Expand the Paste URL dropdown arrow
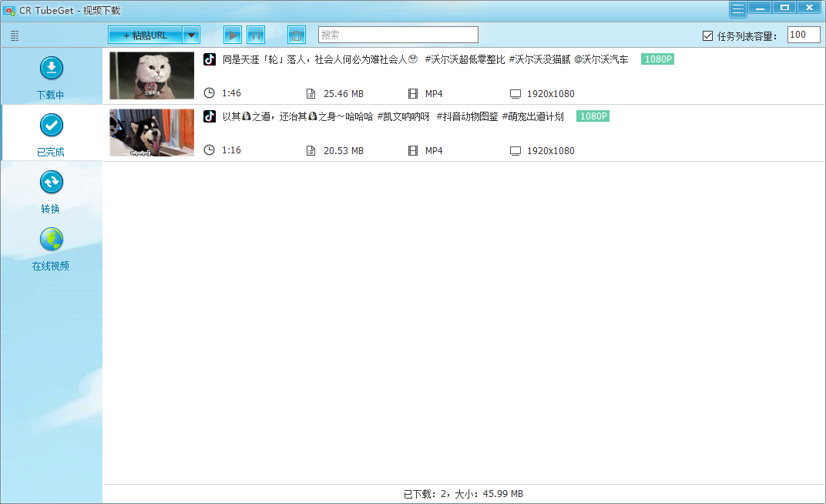The height and width of the screenshot is (504, 826). [x=192, y=35]
